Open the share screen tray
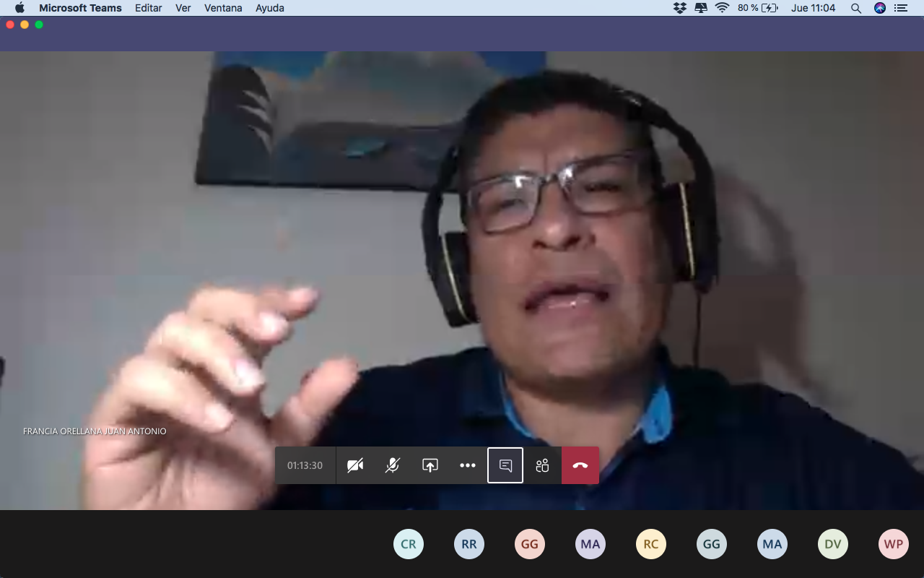 tap(430, 465)
